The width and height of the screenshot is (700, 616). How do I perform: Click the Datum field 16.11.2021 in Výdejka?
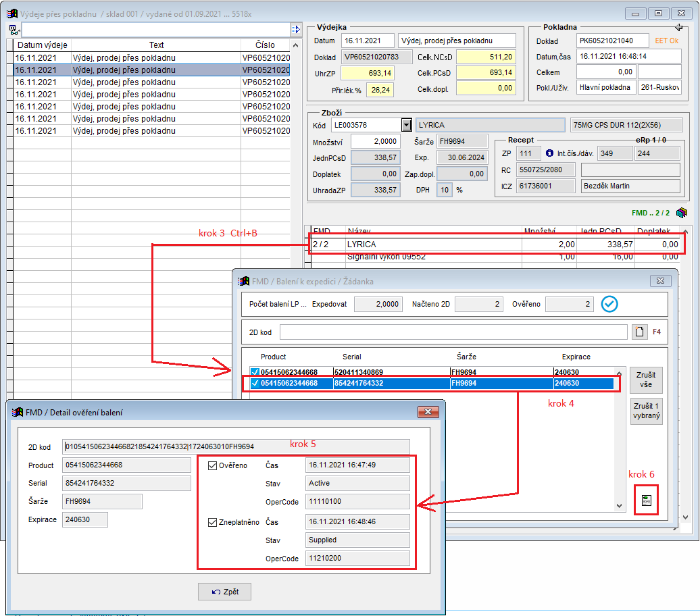pyautogui.click(x=368, y=41)
